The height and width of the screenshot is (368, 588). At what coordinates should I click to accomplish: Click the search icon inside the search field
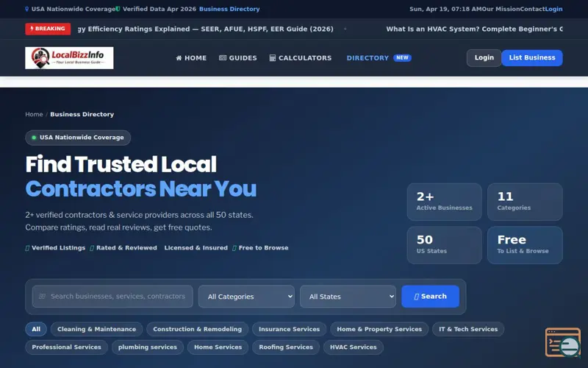pos(42,297)
